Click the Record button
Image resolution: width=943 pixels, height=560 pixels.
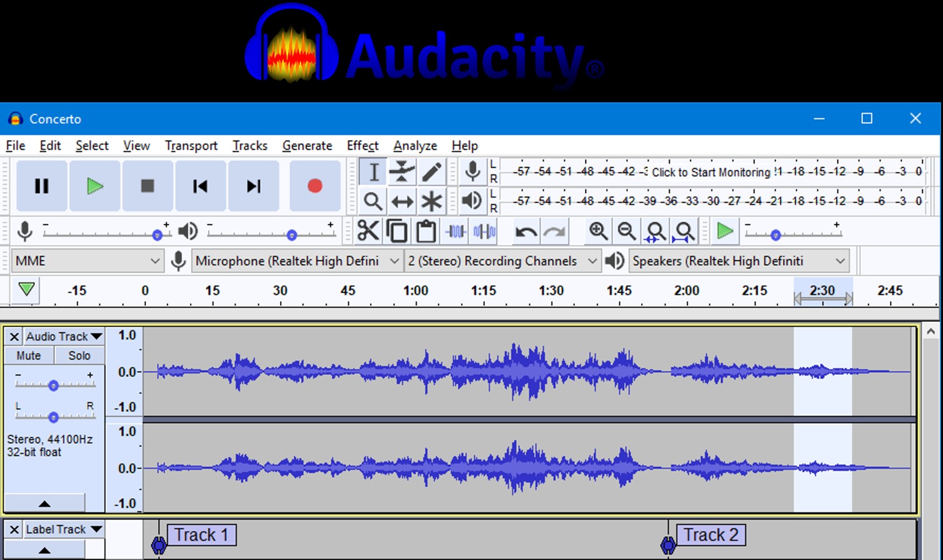315,186
